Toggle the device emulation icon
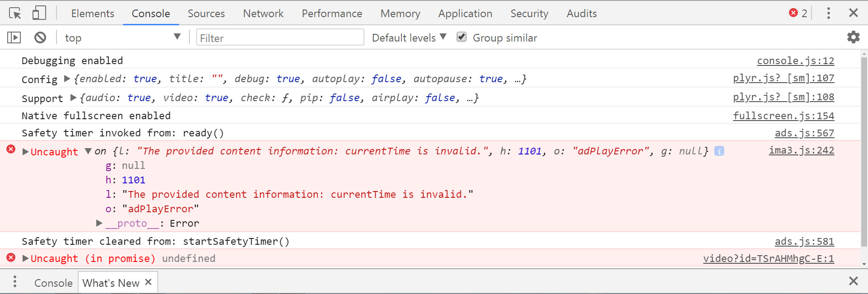This screenshot has height=294, width=868. click(x=39, y=13)
